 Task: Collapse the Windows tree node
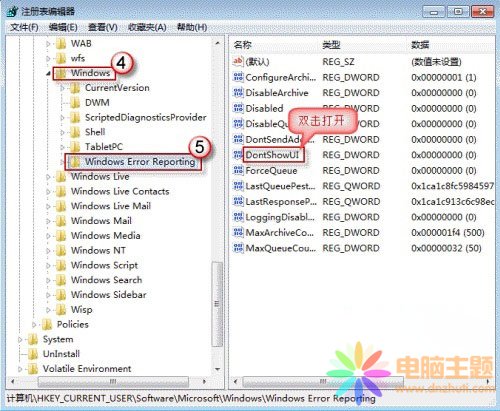pyautogui.click(x=48, y=73)
